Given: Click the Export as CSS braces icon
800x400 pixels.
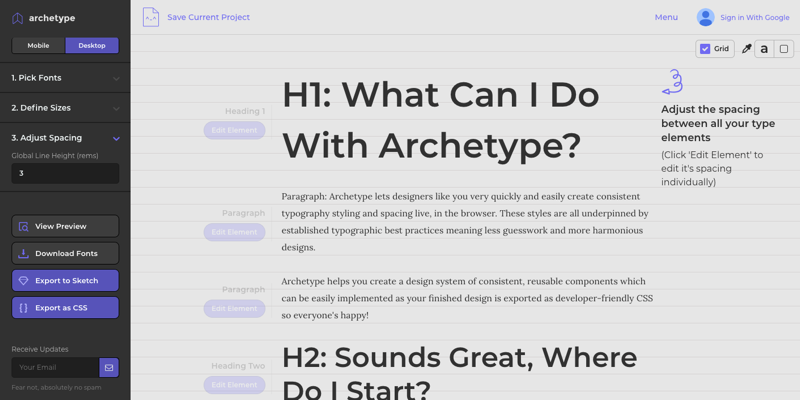Looking at the screenshot, I should (23, 308).
